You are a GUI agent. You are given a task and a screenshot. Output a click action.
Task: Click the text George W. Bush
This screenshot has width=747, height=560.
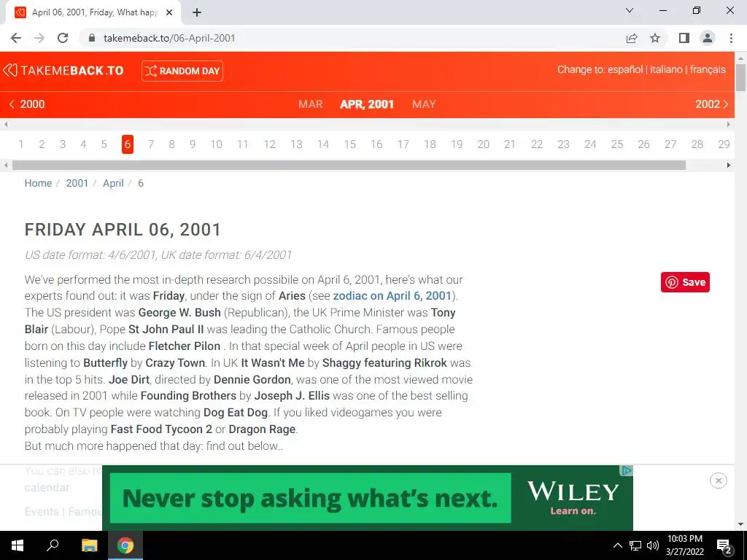tap(179, 313)
